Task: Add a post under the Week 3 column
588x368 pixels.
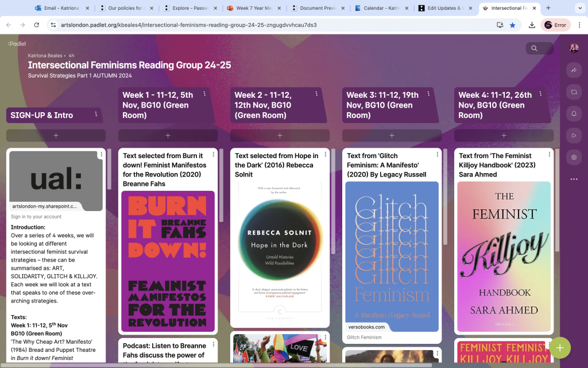Action: click(392, 136)
